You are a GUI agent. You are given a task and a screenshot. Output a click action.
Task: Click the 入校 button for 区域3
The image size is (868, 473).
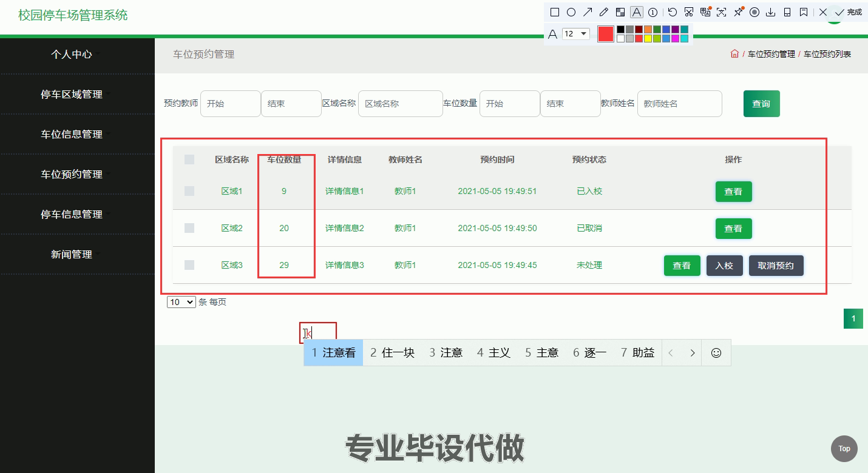click(724, 266)
